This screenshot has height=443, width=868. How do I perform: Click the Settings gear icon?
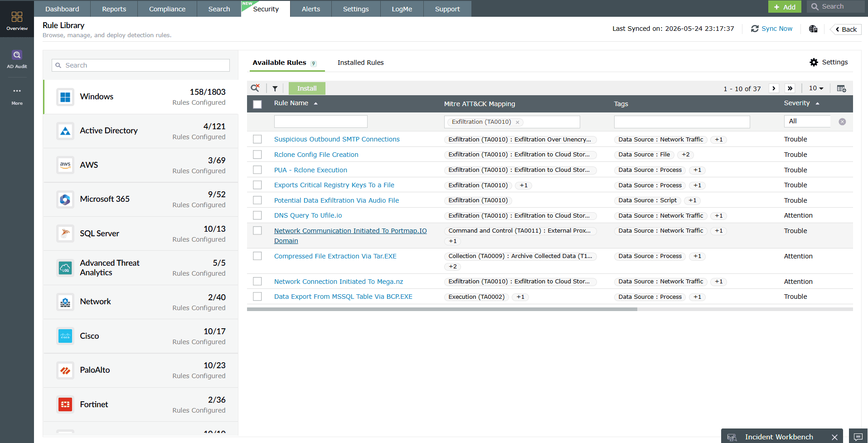tap(814, 62)
